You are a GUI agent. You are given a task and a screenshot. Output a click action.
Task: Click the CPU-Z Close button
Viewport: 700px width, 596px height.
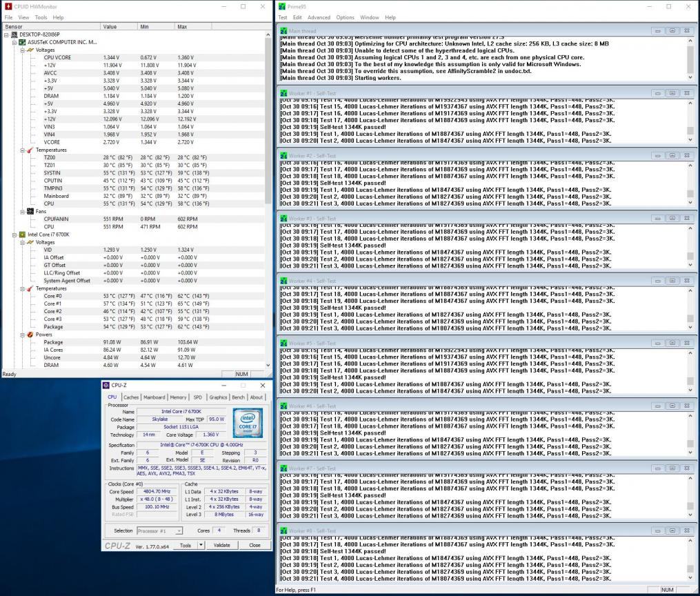click(254, 545)
